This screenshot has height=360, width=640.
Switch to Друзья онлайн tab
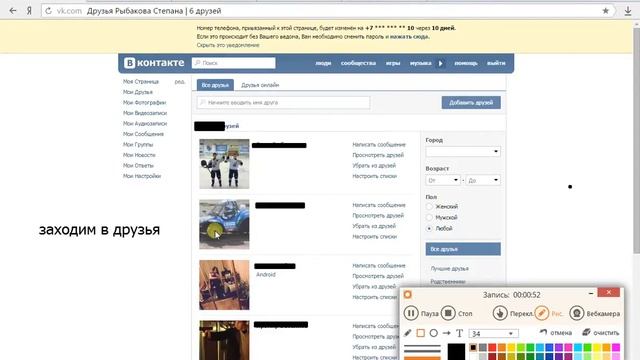[260, 85]
